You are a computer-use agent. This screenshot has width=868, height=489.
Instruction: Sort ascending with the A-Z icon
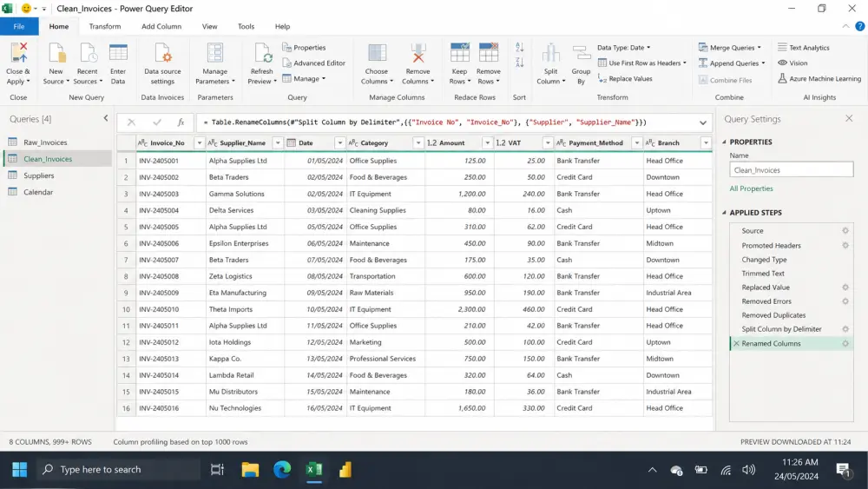click(x=519, y=48)
